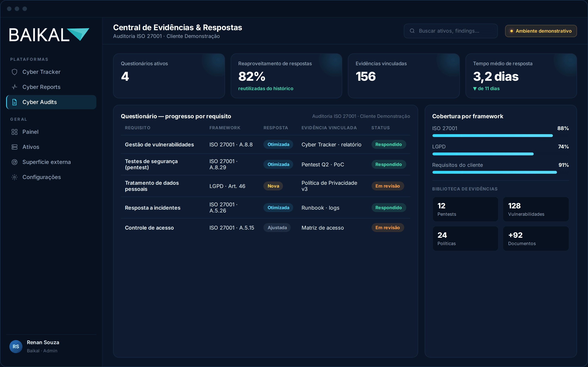
Task: Open the Gestão de vulnerabilidades requirement row
Action: pos(266,144)
